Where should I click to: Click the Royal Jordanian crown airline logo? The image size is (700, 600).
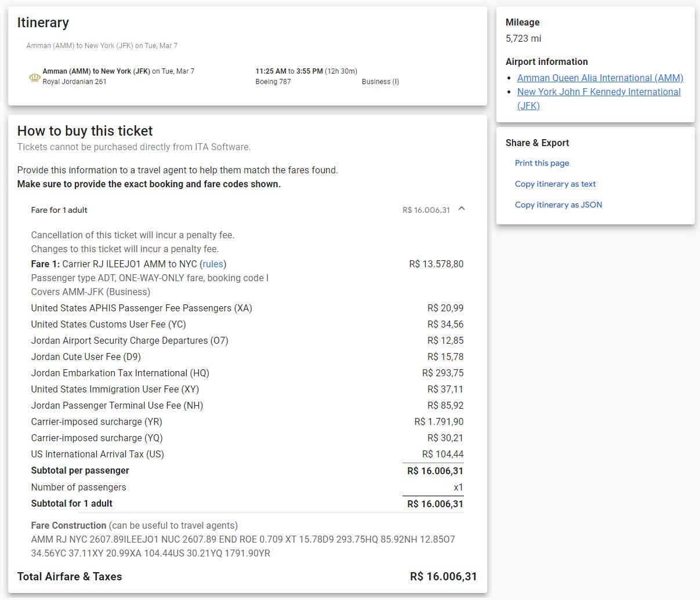[34, 77]
